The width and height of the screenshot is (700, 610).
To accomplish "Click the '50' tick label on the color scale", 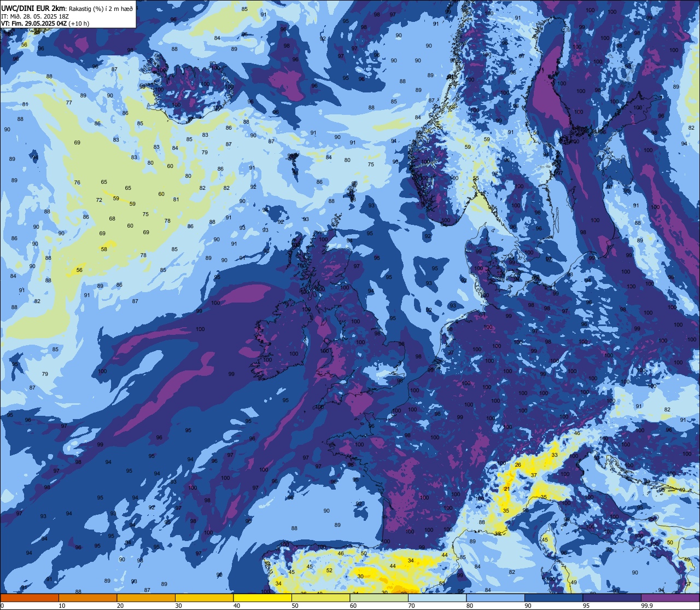I will pos(295,606).
